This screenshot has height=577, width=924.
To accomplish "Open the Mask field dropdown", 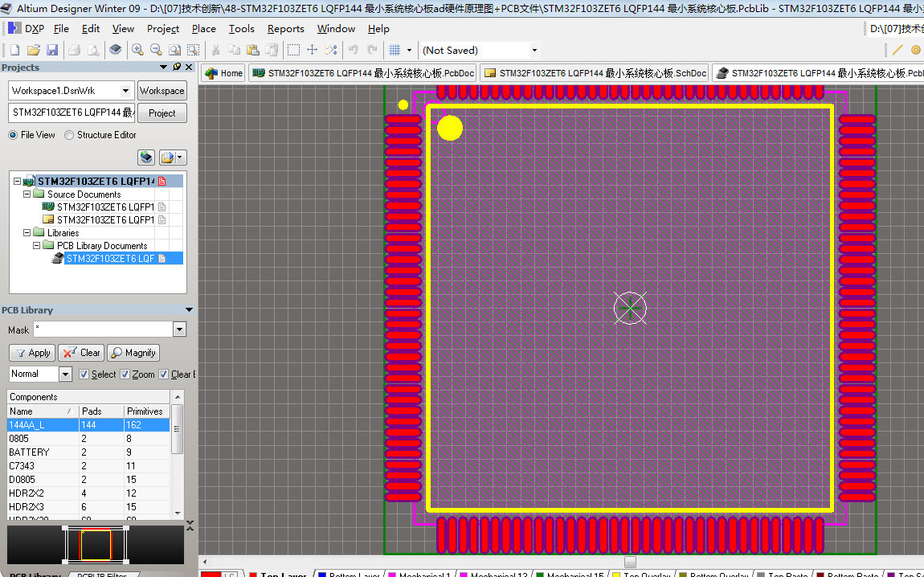I will 180,329.
